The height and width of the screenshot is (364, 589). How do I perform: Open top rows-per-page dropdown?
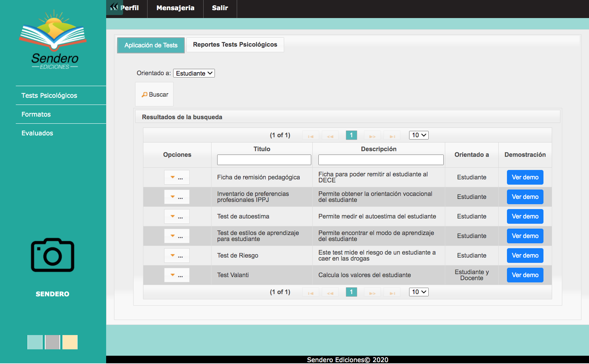tap(419, 135)
